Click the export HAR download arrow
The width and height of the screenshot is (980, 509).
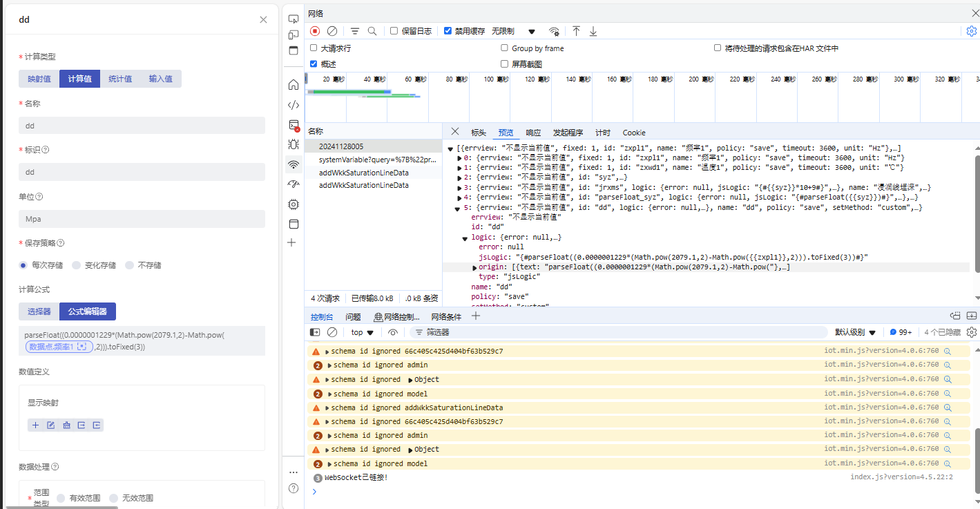(x=593, y=31)
